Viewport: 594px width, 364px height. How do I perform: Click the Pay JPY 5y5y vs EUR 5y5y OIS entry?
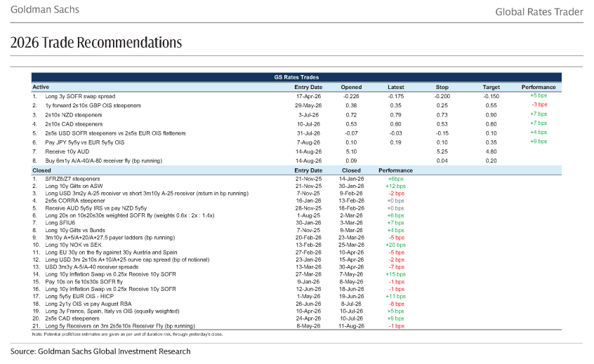(85, 142)
